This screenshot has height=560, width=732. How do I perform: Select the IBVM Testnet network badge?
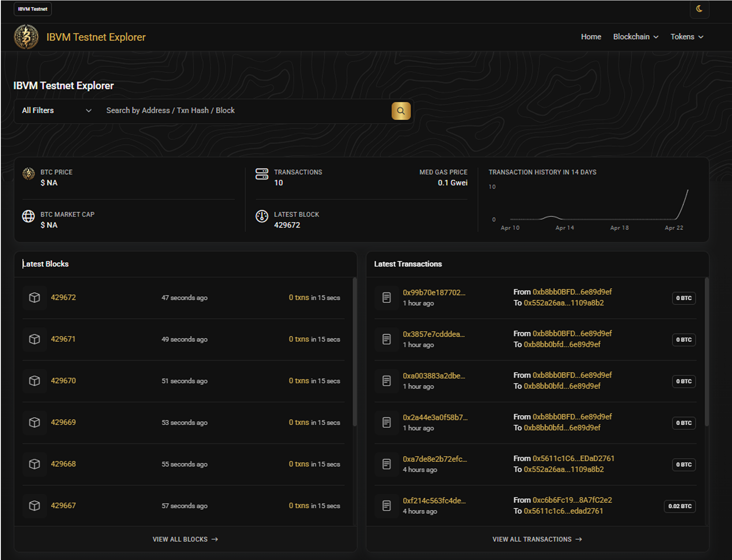(33, 9)
